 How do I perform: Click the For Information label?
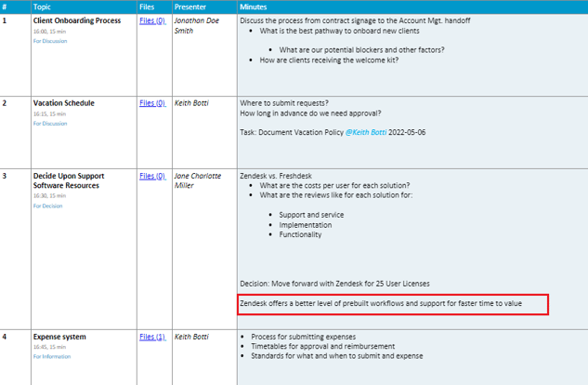52,356
